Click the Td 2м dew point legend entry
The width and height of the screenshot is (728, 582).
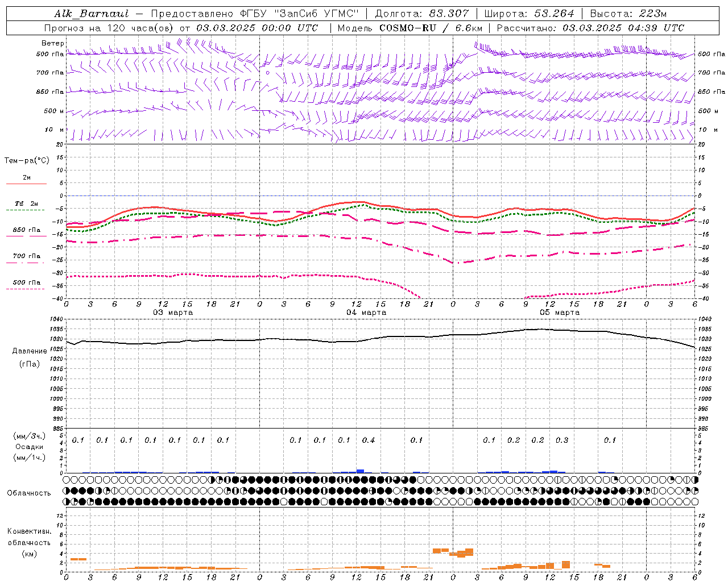27,203
